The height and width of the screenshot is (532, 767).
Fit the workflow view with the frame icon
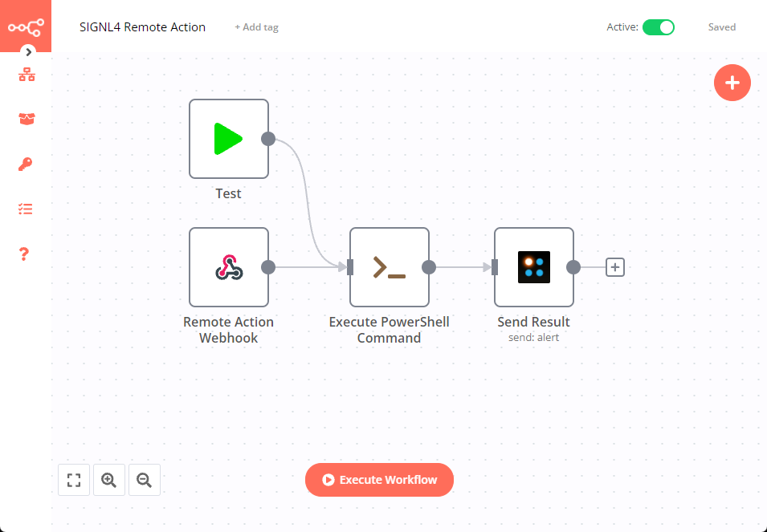74,480
